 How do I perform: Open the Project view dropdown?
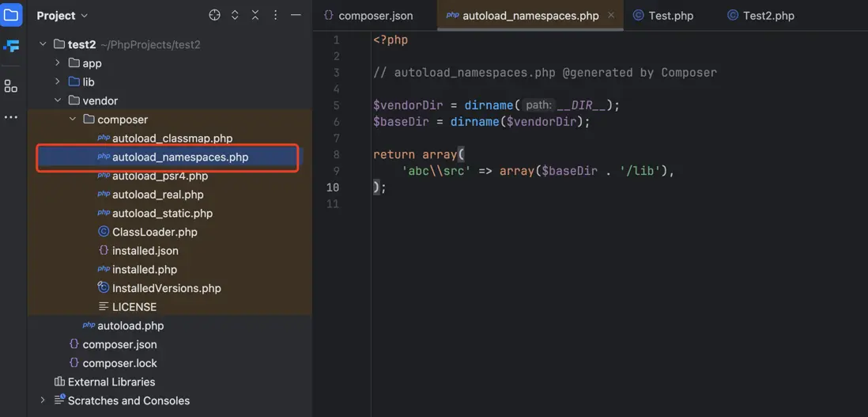[62, 16]
